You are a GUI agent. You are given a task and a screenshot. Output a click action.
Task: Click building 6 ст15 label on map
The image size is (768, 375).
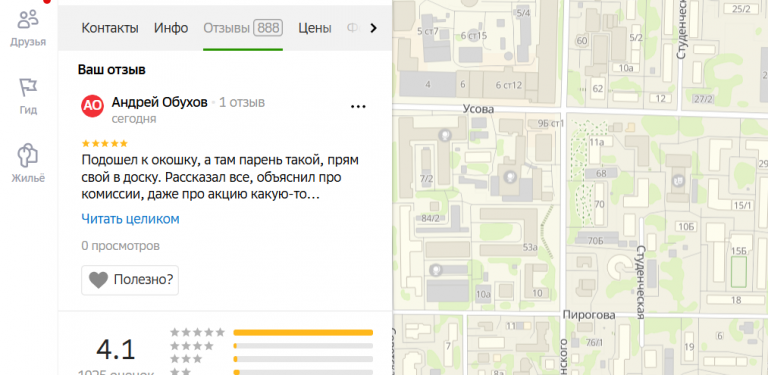point(474,35)
